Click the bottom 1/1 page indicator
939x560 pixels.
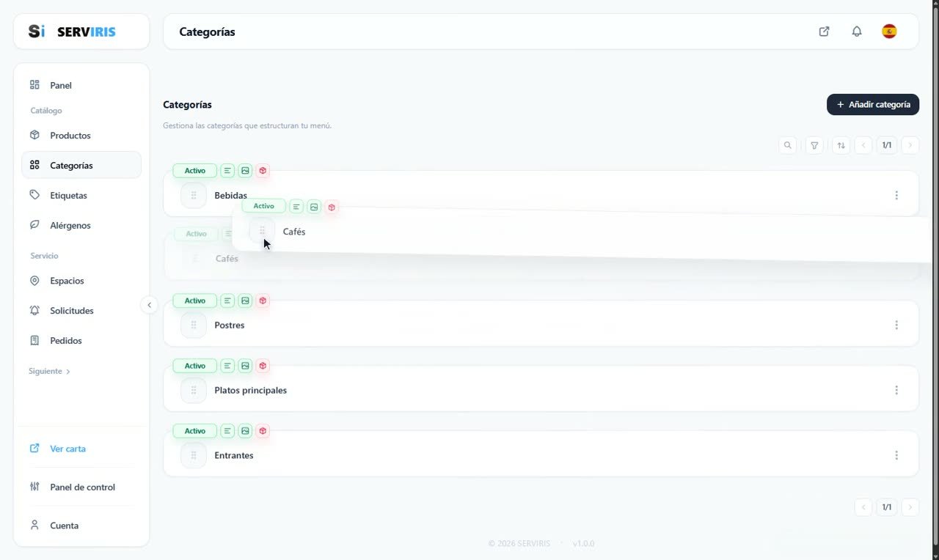(x=887, y=507)
